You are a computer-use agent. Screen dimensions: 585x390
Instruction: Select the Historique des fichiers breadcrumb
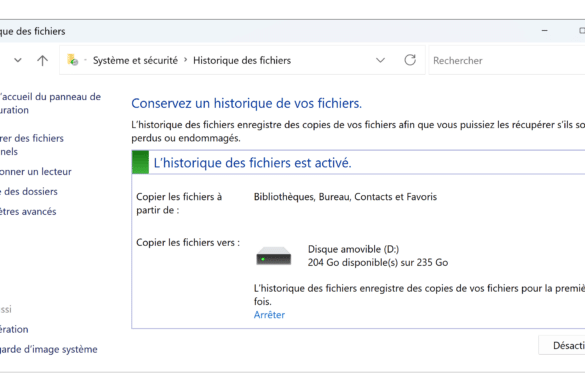242,60
